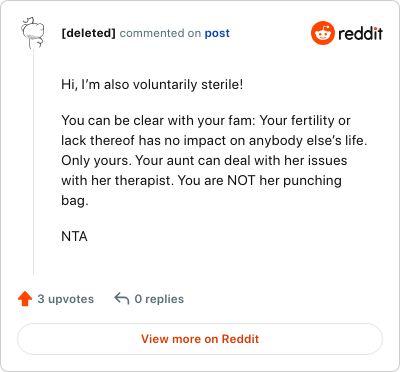Screen dimensions: 400x372
Task: Click the "commented on" gray text
Action: coord(160,33)
